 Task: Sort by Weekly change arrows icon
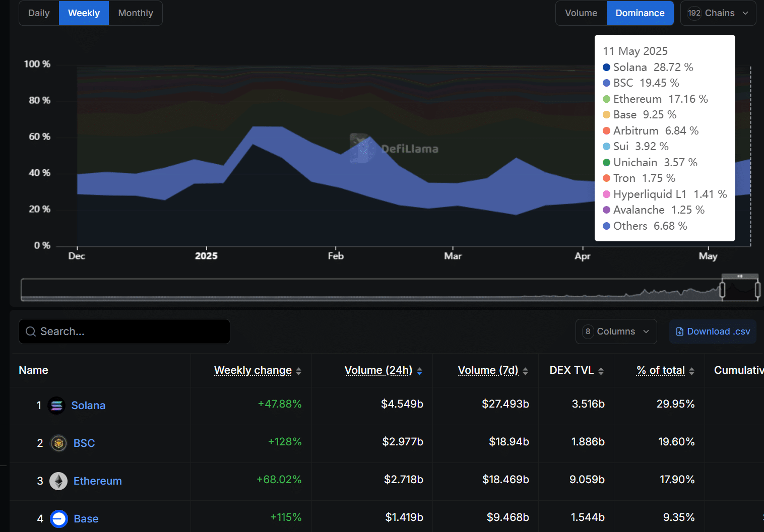tap(299, 371)
